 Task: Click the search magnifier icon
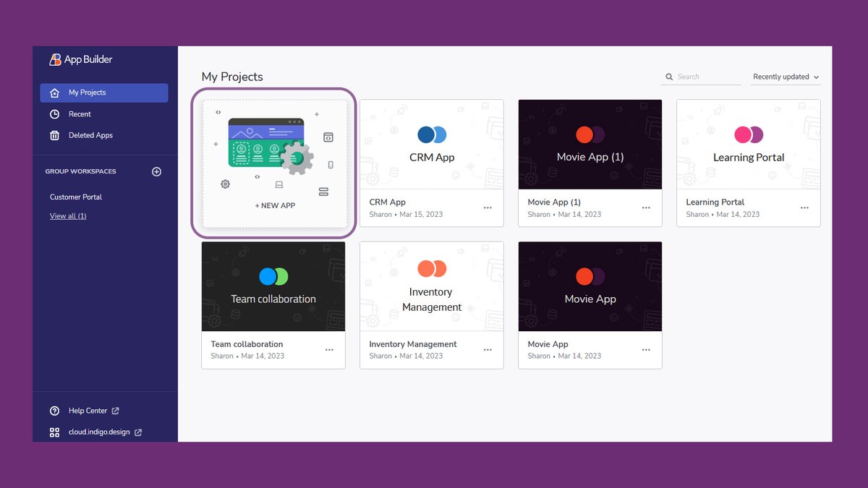coord(668,76)
